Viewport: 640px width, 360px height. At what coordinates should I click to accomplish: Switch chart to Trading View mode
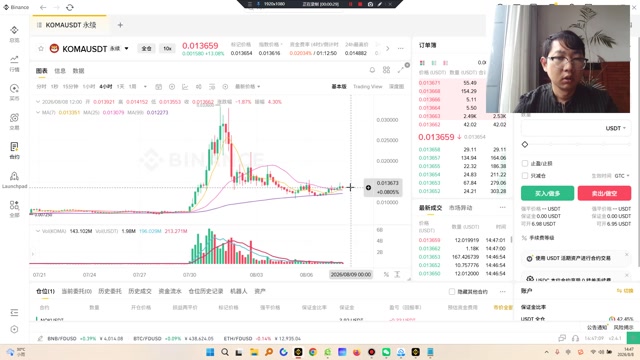[367, 87]
